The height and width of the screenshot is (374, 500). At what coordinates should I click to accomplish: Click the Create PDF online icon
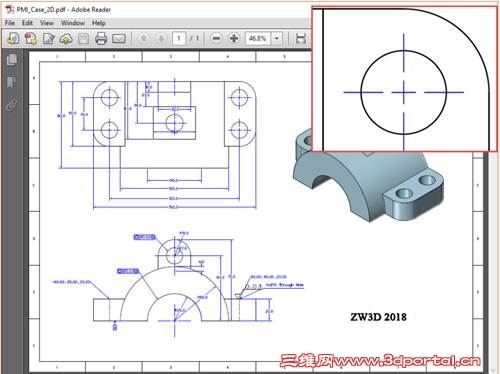pos(31,39)
